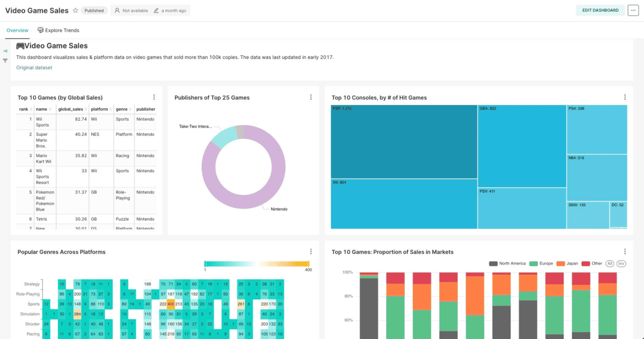Open the Proportion of Sales chart menu
This screenshot has height=339, width=644.
pos(625,252)
